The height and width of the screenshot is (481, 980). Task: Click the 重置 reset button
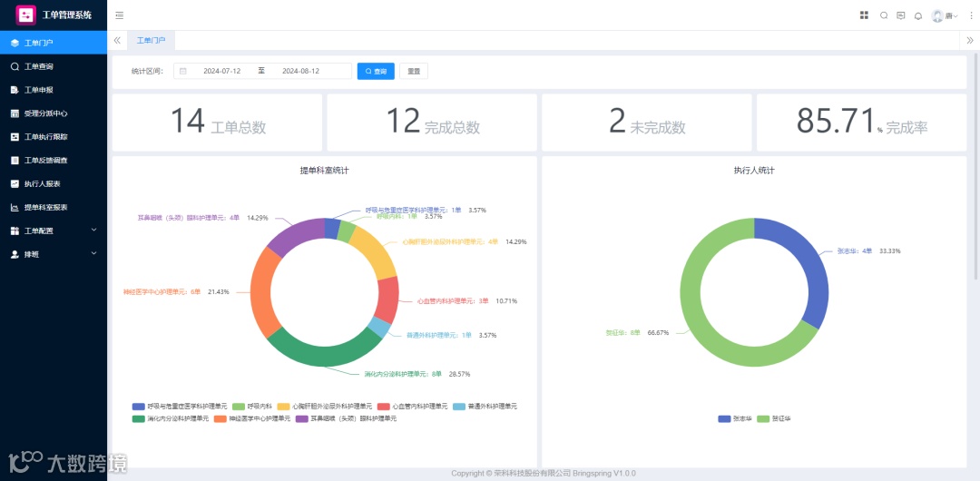click(x=414, y=72)
